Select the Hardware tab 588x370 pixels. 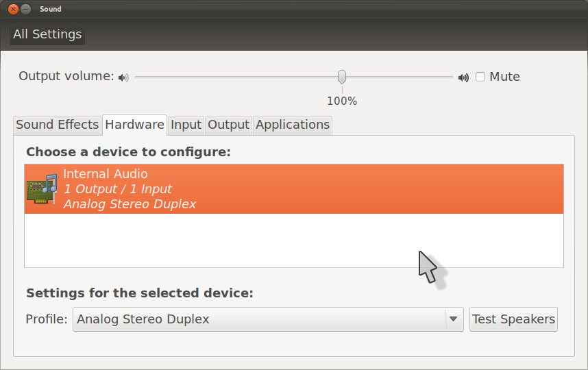[134, 125]
